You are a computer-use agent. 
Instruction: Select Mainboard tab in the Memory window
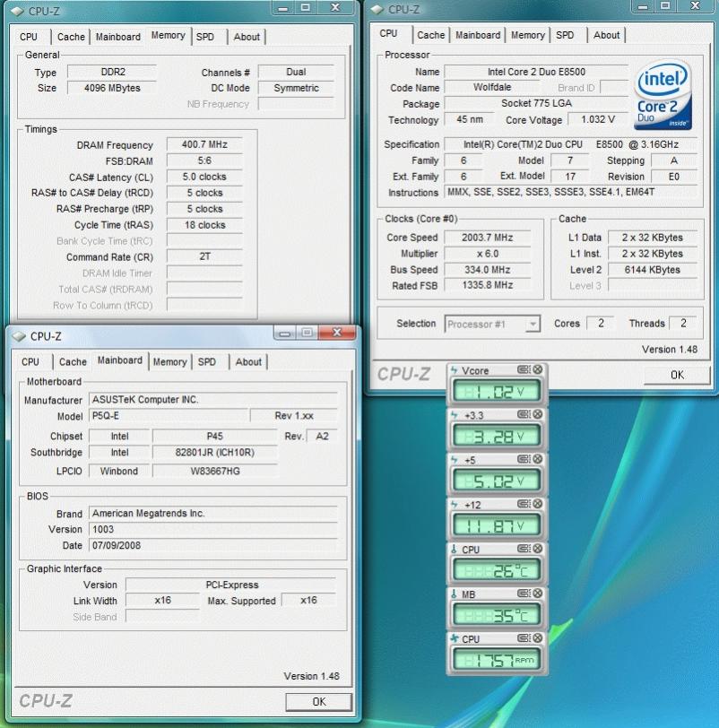coord(118,37)
